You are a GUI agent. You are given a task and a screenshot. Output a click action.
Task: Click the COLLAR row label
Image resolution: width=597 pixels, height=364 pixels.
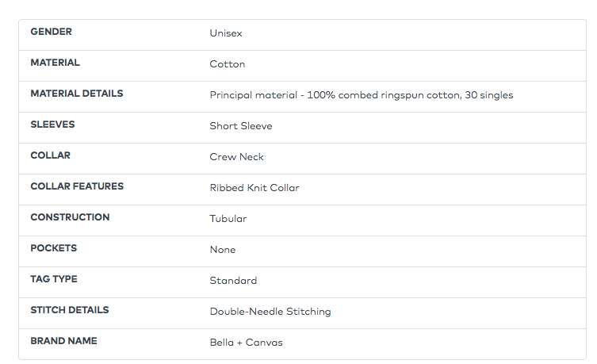[50, 155]
